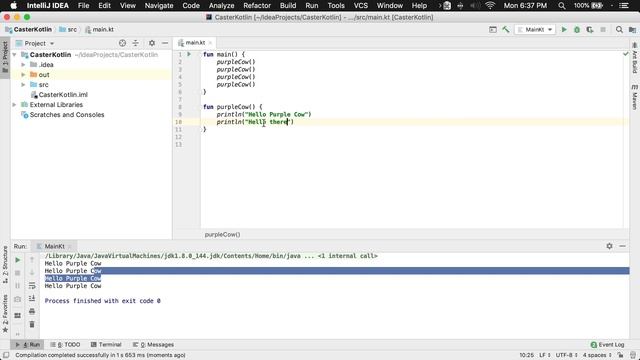The height and width of the screenshot is (360, 640).
Task: Open the 6: TODO tool window
Action: [x=65, y=344]
